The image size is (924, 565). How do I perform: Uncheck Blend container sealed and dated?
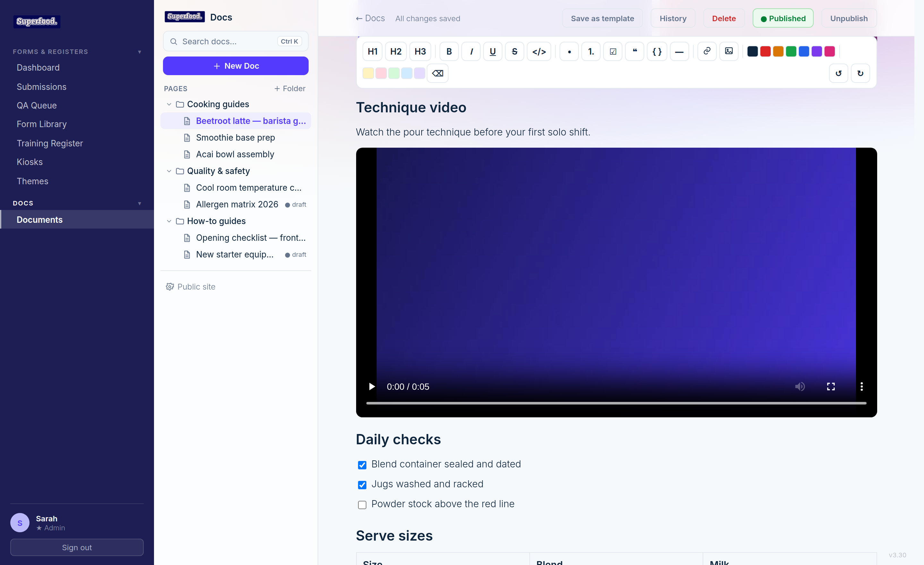tap(362, 465)
